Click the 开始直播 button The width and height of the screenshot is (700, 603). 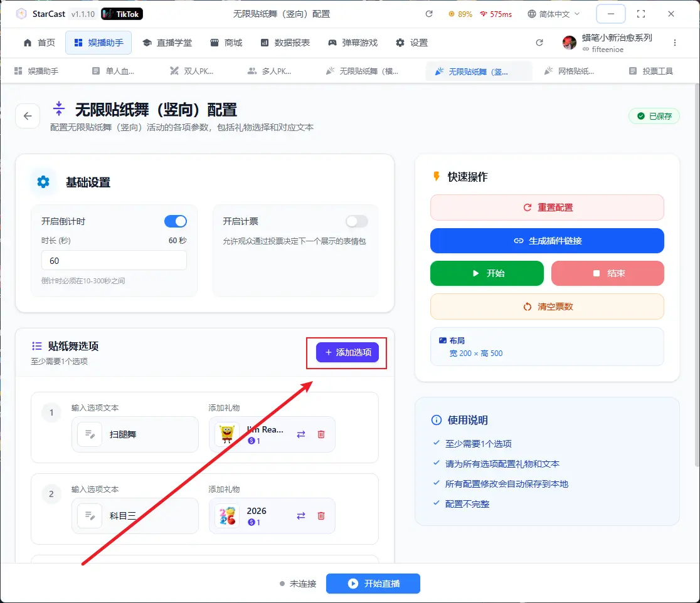[373, 584]
